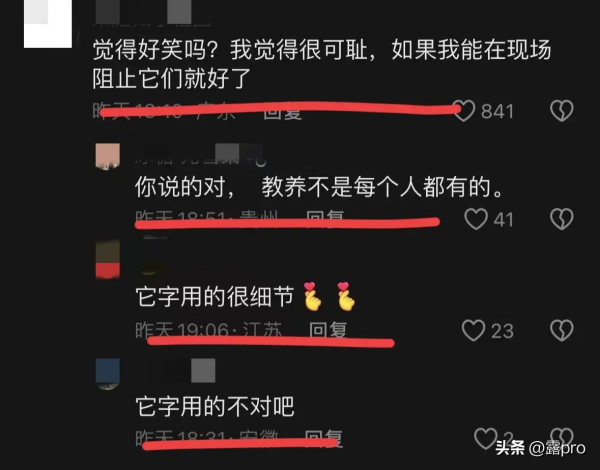Dislike the 它字用的很细节 comment
Image resolution: width=600 pixels, height=470 pixels.
coord(561,330)
